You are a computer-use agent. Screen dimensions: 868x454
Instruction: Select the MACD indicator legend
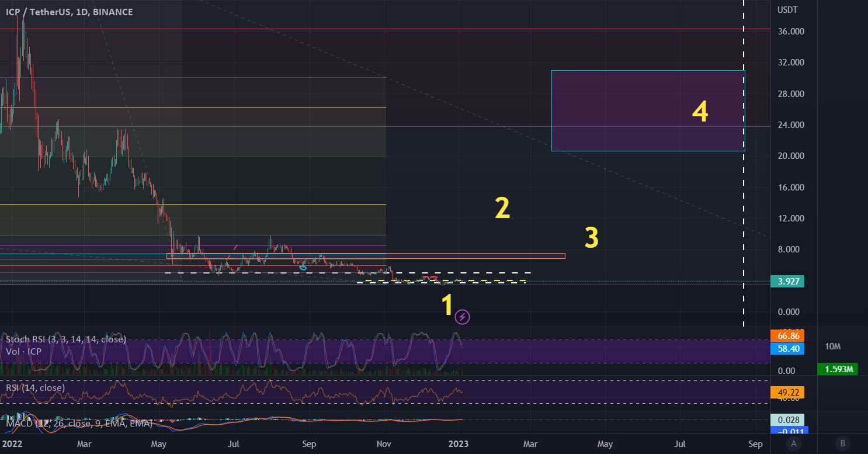pos(78,422)
